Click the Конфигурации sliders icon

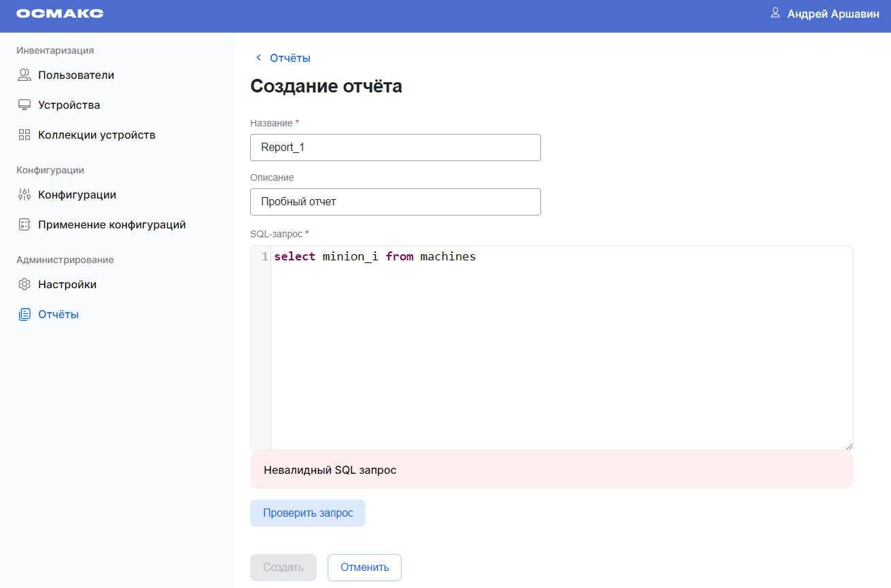(x=24, y=195)
